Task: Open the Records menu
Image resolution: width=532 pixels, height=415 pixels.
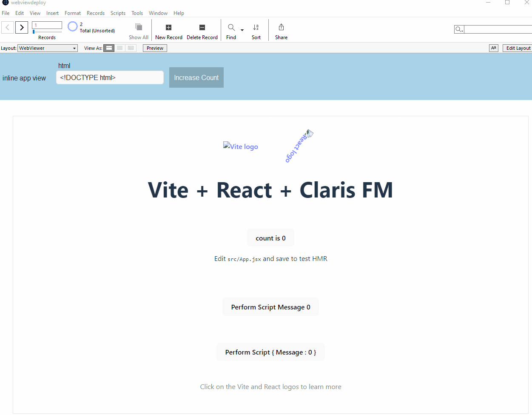Action: pyautogui.click(x=96, y=13)
